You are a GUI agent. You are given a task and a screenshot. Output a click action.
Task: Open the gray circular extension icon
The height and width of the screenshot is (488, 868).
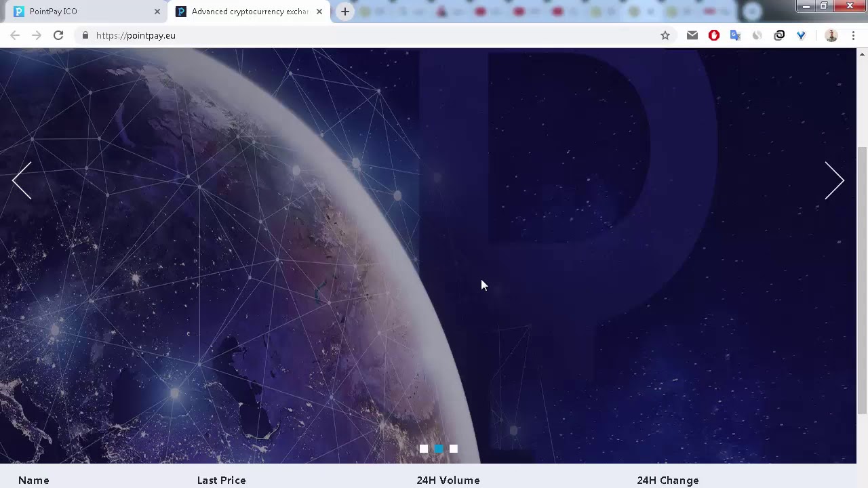click(757, 35)
